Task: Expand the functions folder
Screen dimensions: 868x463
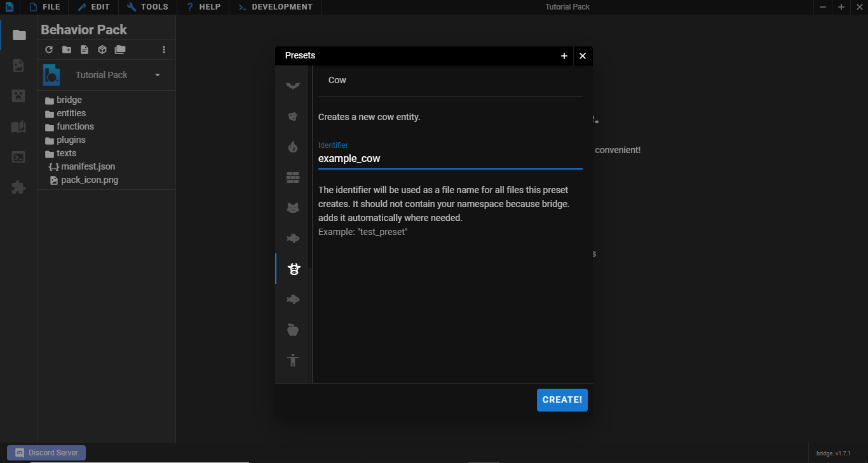Action: click(x=75, y=126)
